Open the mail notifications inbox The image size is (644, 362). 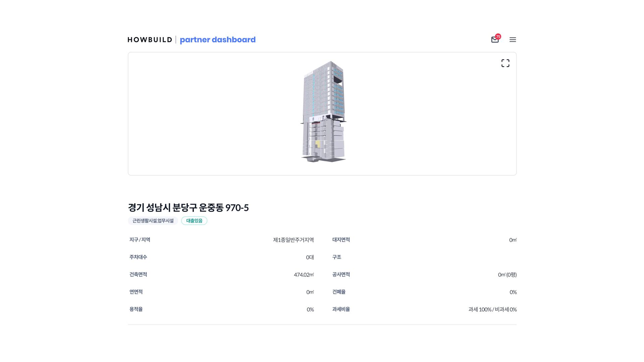(494, 40)
